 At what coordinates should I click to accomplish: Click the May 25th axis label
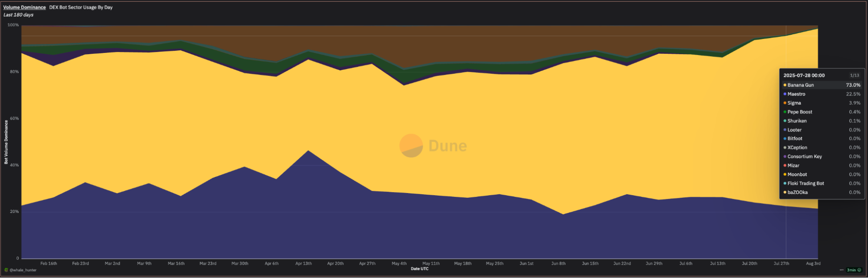coord(495,264)
